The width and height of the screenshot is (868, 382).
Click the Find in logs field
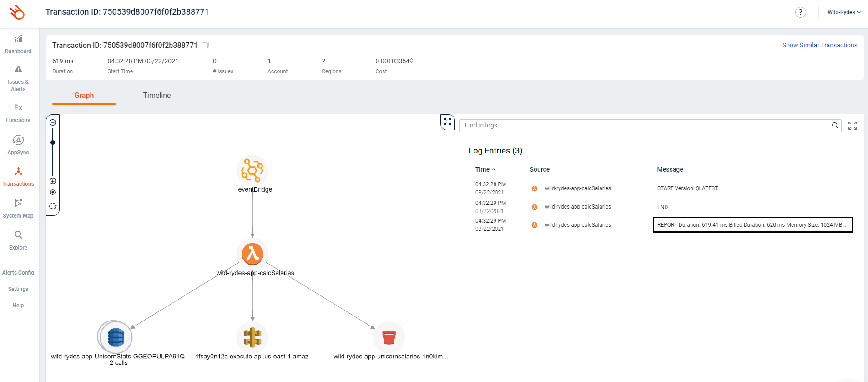pos(650,126)
